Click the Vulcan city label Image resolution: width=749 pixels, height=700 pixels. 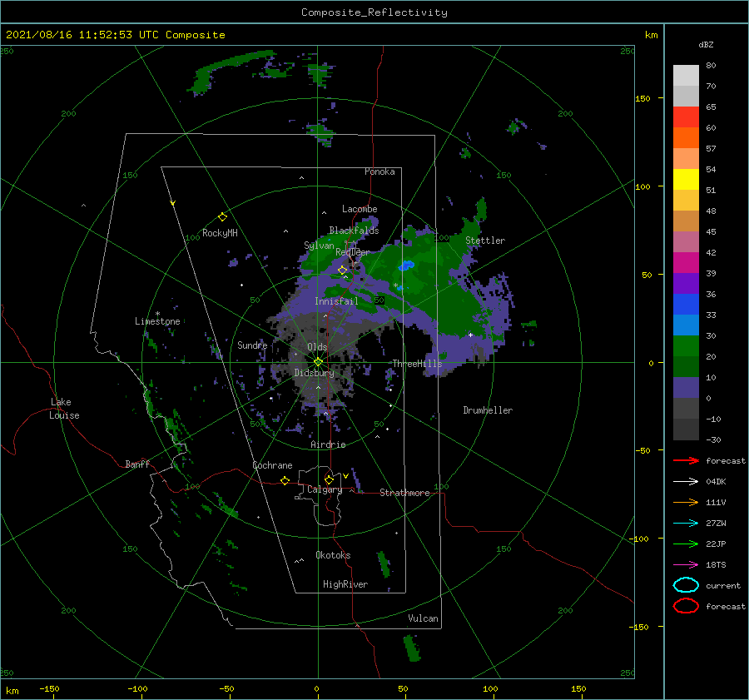(424, 618)
